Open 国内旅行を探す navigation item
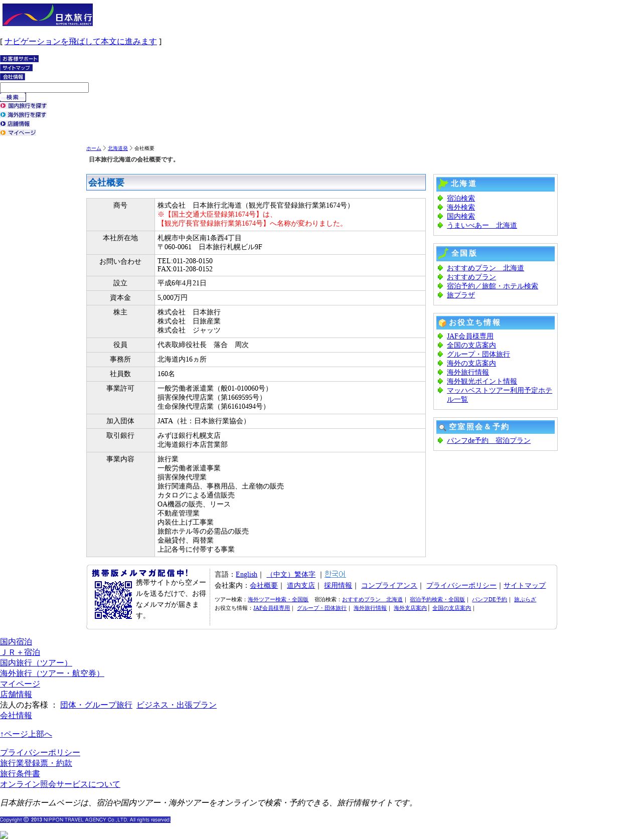This screenshot has height=839, width=644. tap(24, 106)
